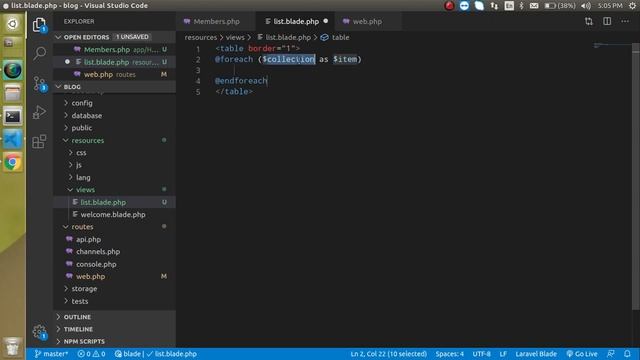The width and height of the screenshot is (640, 360).
Task: Click the resources breadcrumb
Action: (200, 37)
